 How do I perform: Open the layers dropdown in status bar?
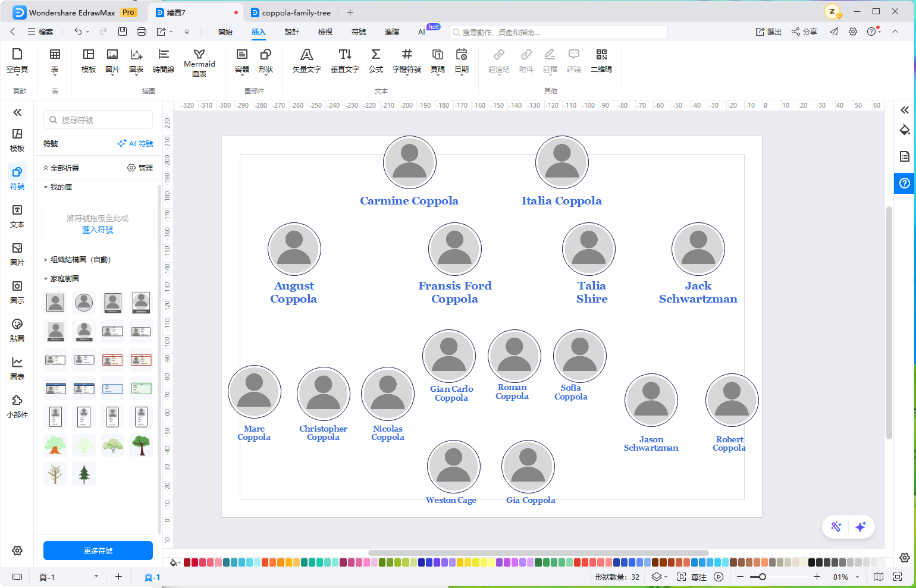pos(660,577)
